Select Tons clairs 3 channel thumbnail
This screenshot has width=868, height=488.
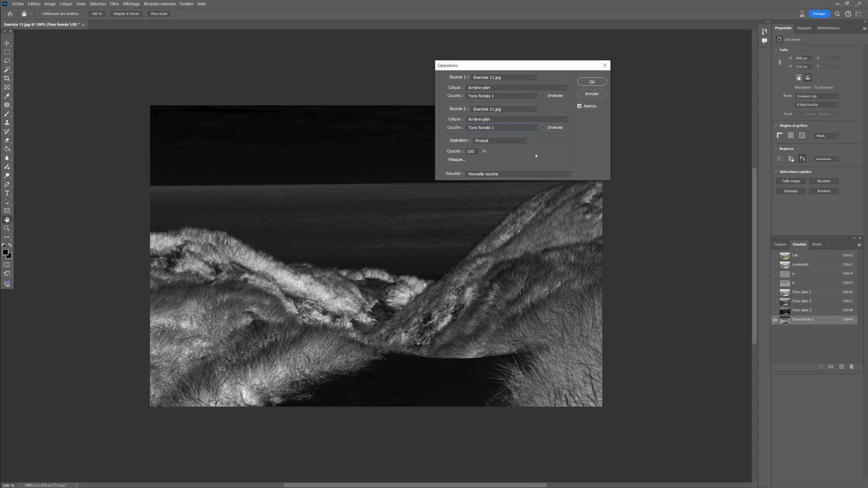tap(784, 310)
